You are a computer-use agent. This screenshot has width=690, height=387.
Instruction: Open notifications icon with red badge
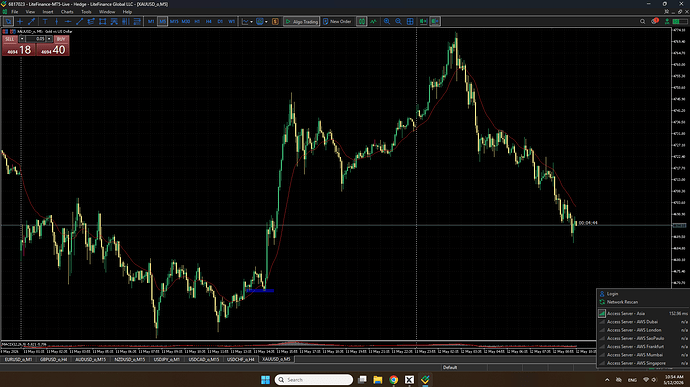[655, 21]
